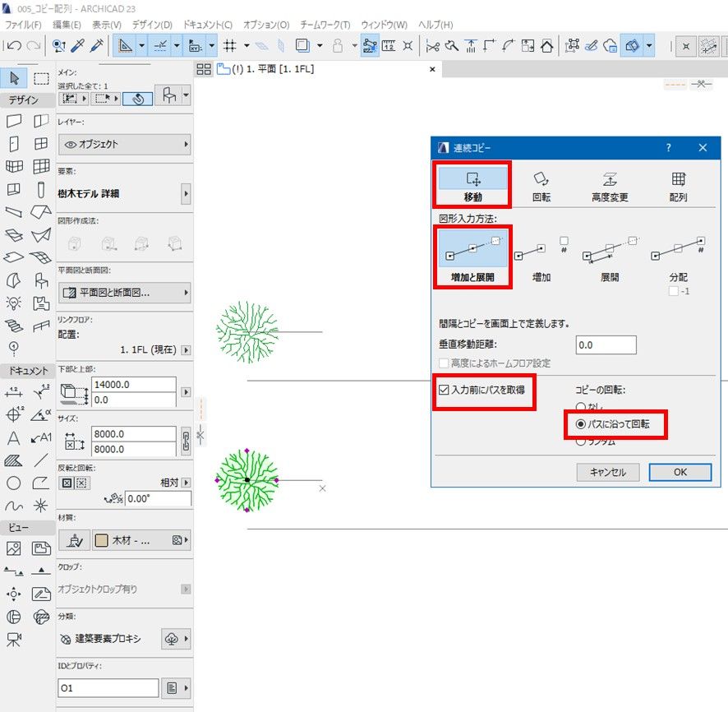Select ランダム rotation radio button

(580, 442)
